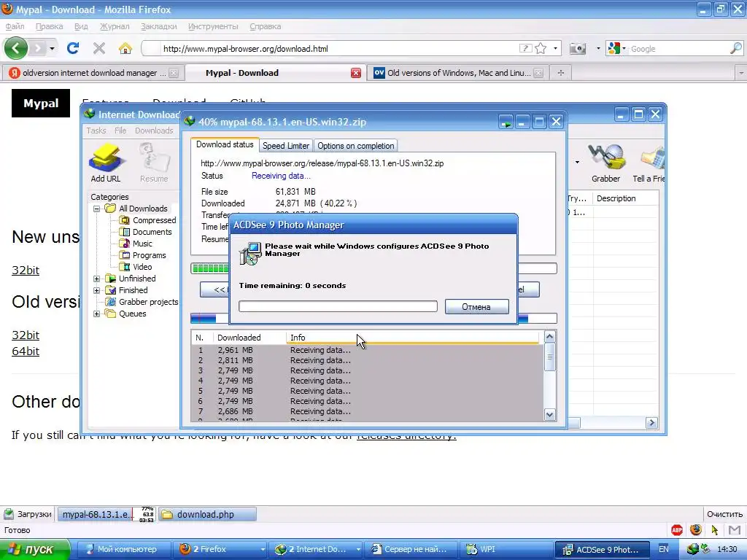Click the Downloaded column header
This screenshot has width=747, height=560.
click(249, 337)
